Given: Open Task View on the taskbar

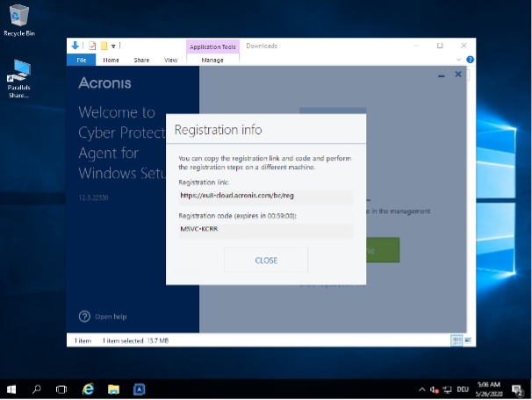Looking at the screenshot, I should (61, 389).
